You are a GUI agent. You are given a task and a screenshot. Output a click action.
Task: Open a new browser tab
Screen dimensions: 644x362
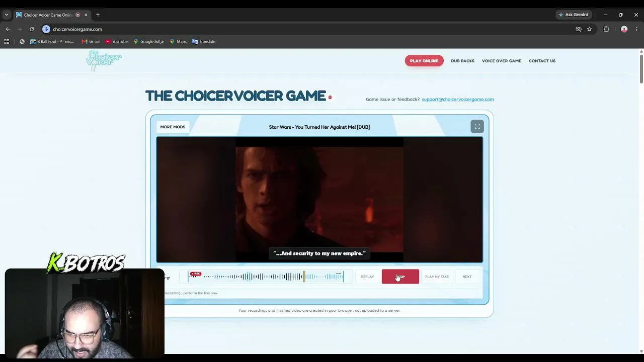click(98, 15)
